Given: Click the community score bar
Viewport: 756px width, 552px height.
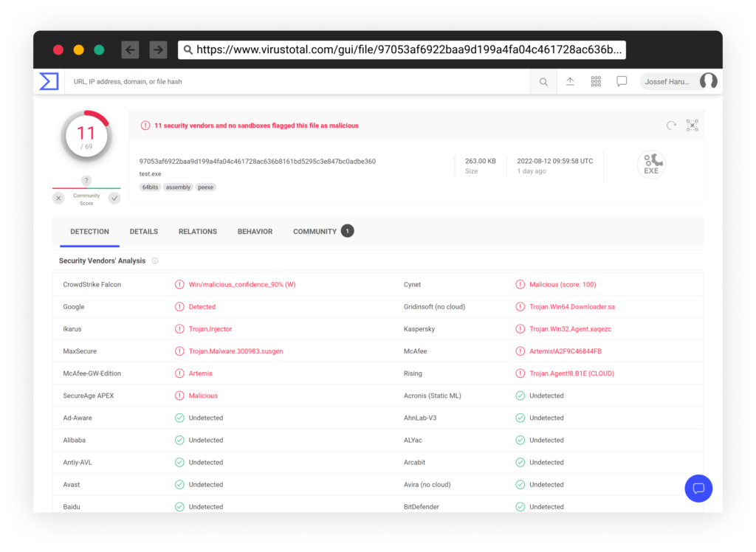Looking at the screenshot, I should tap(86, 188).
